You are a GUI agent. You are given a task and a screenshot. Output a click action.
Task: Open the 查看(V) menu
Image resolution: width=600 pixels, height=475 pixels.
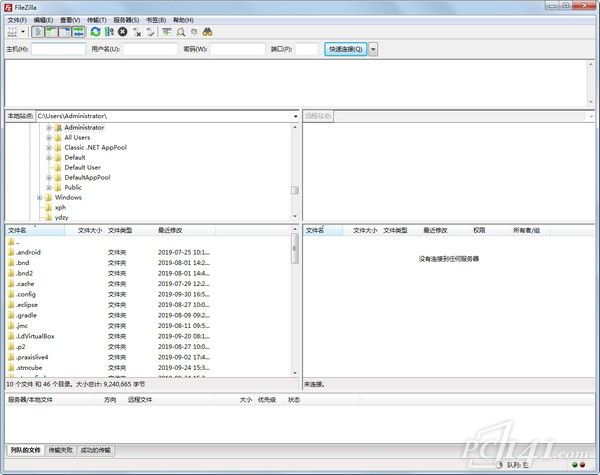(x=70, y=20)
